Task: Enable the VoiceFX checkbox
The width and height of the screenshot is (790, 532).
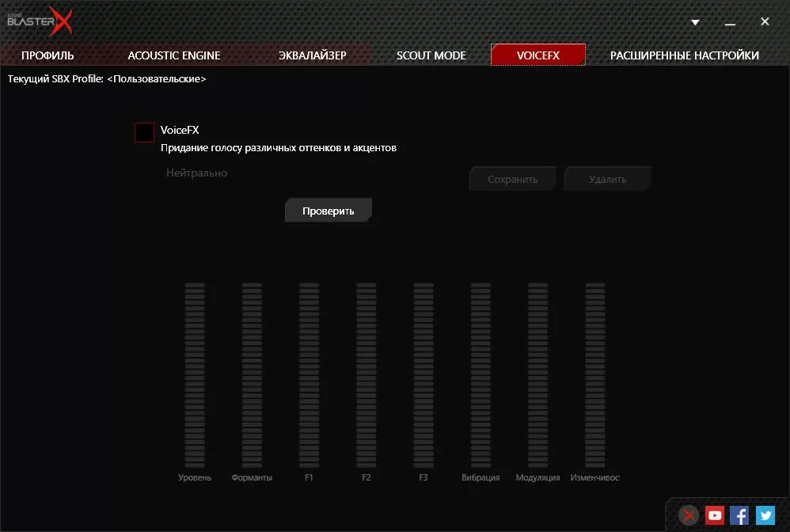Action: (x=144, y=132)
